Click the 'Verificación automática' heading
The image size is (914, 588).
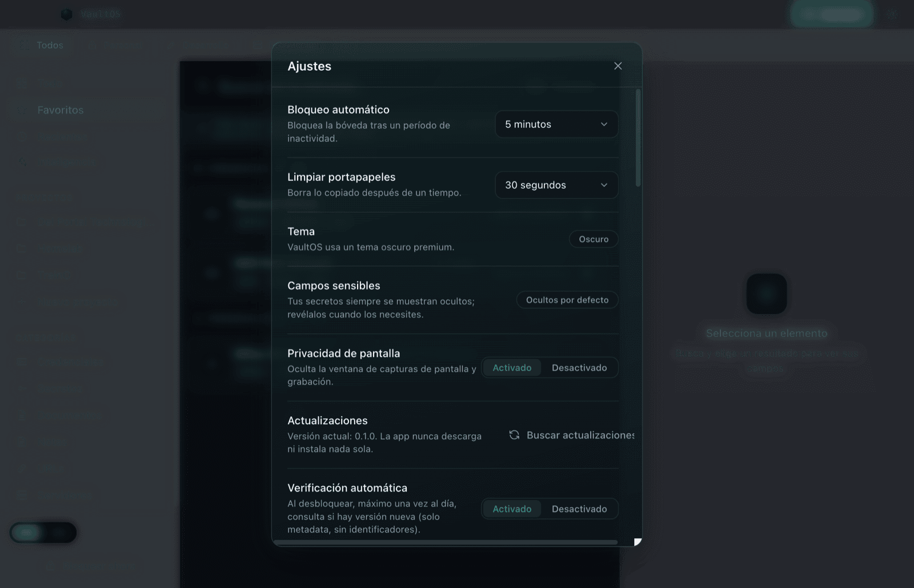coord(347,488)
